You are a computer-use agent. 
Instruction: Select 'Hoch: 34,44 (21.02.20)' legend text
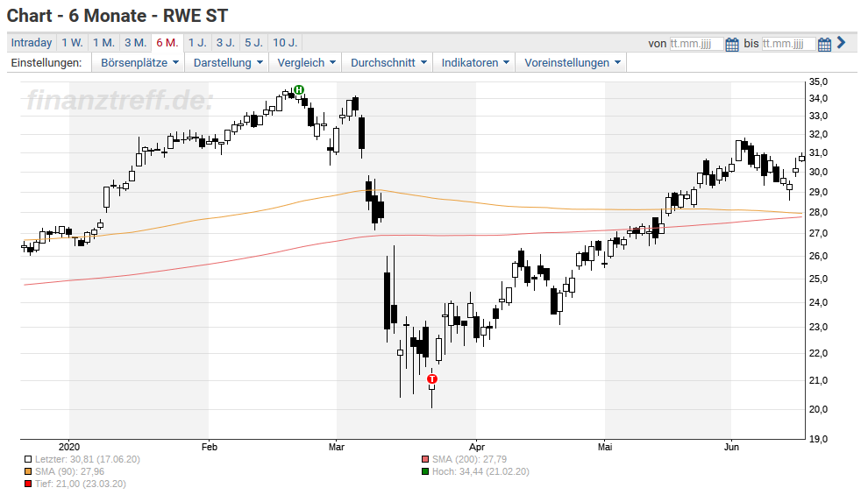click(x=480, y=471)
